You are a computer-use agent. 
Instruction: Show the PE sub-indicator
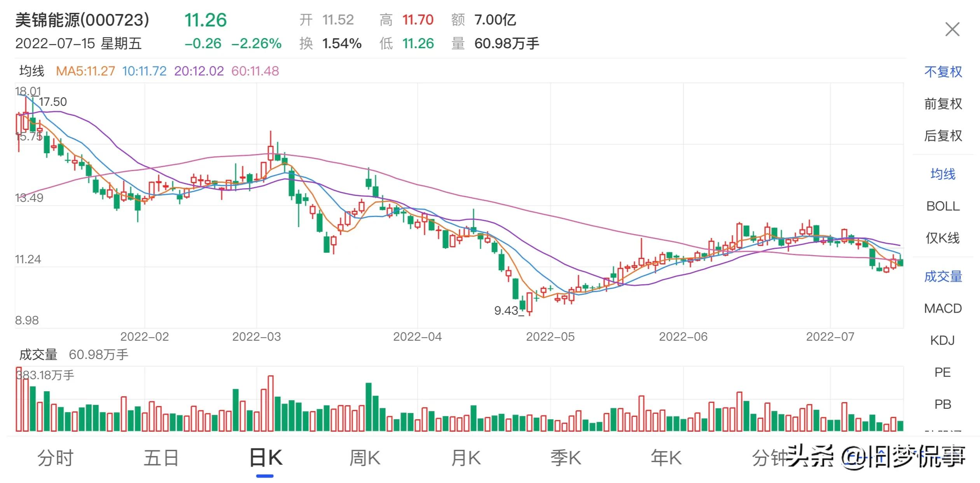coord(943,372)
